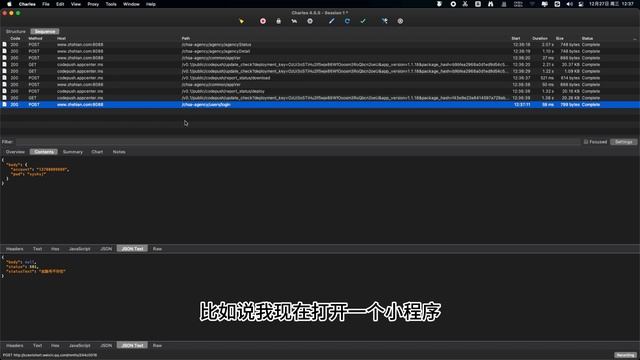Sort by the Size column header
The image size is (640, 360).
tap(560, 38)
